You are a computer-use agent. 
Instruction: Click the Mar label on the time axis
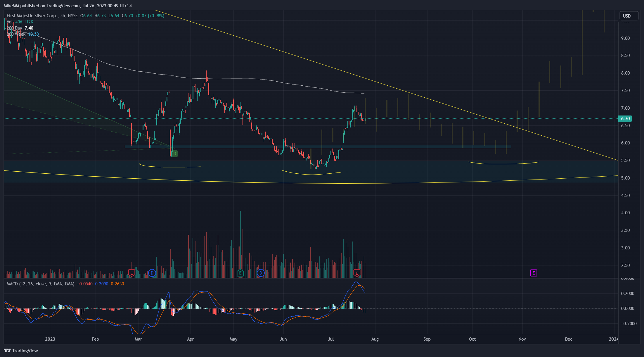pos(138,339)
